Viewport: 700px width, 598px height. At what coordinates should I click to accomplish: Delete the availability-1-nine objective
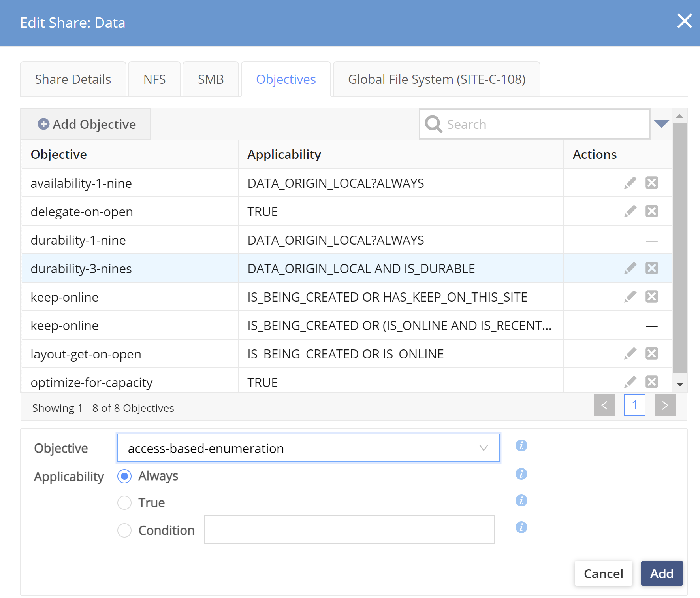652,183
